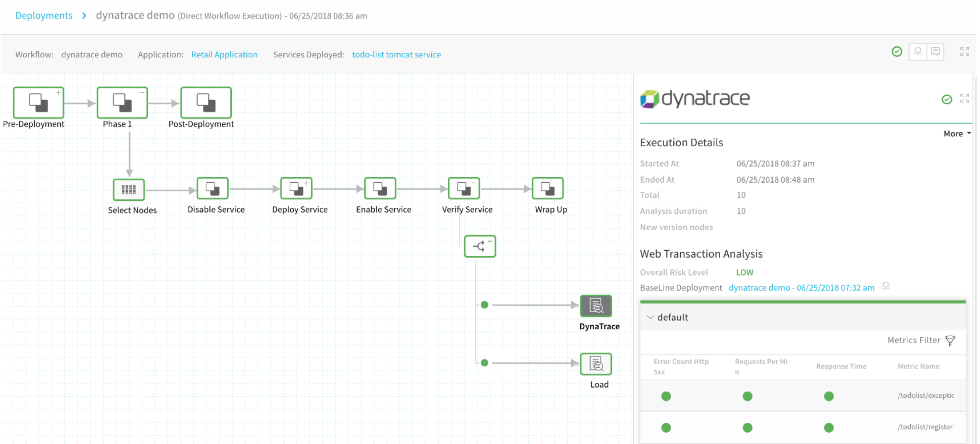Click requests dot for /todolist/exception row
Viewport: 980px width, 444px height.
pyautogui.click(x=748, y=396)
